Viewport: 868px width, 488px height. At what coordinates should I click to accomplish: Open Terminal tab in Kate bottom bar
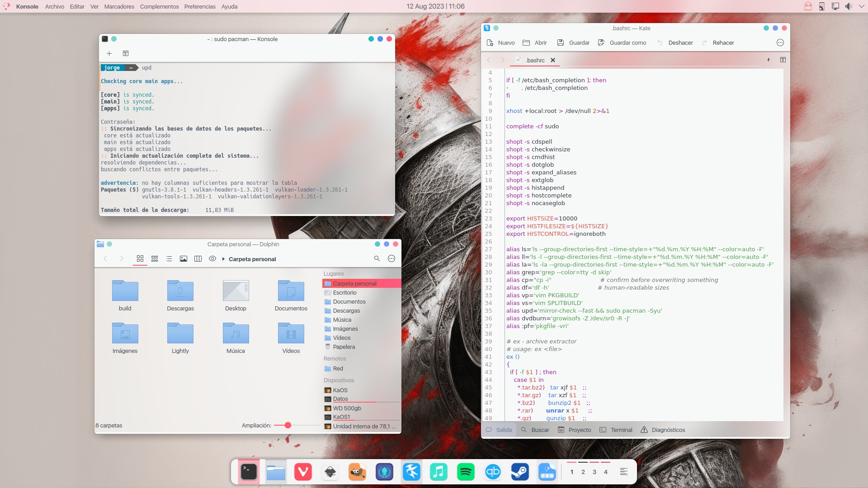(616, 430)
